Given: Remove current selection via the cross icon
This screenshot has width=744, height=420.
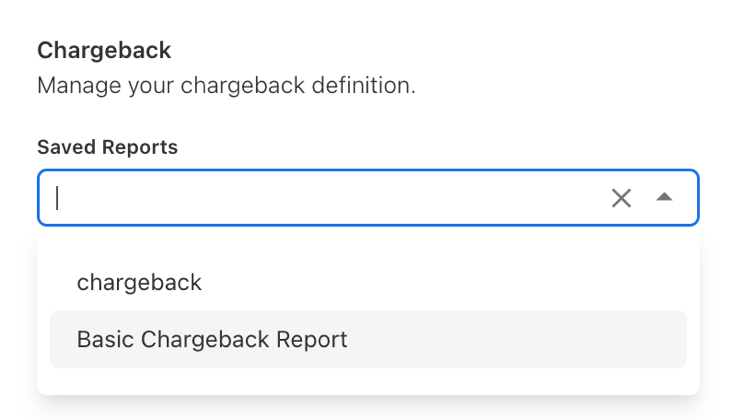Looking at the screenshot, I should pyautogui.click(x=621, y=198).
